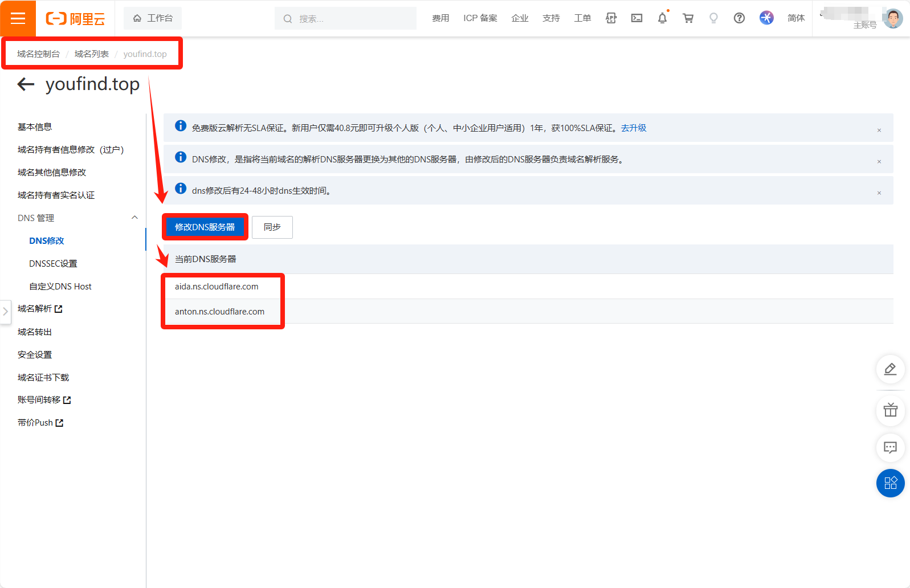Screen dimensions: 910x588
Task: Go back using the arrow beside youfind.top
Action: point(26,84)
